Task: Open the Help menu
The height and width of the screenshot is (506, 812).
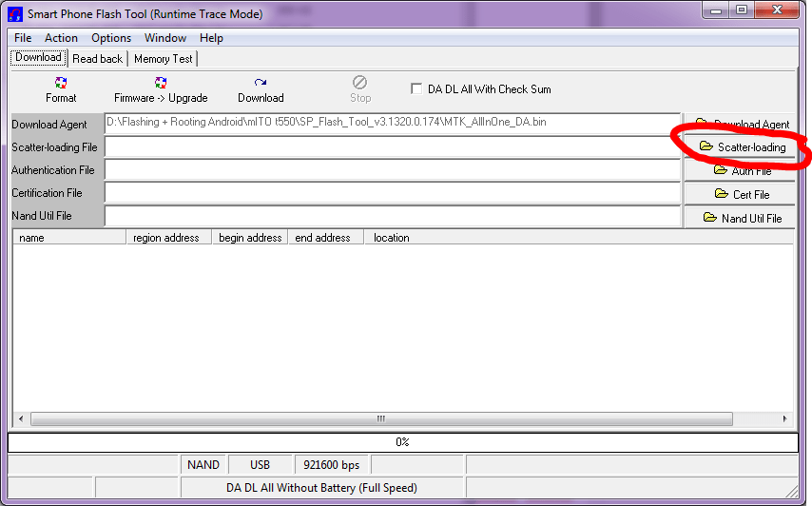Action: pyautogui.click(x=211, y=38)
